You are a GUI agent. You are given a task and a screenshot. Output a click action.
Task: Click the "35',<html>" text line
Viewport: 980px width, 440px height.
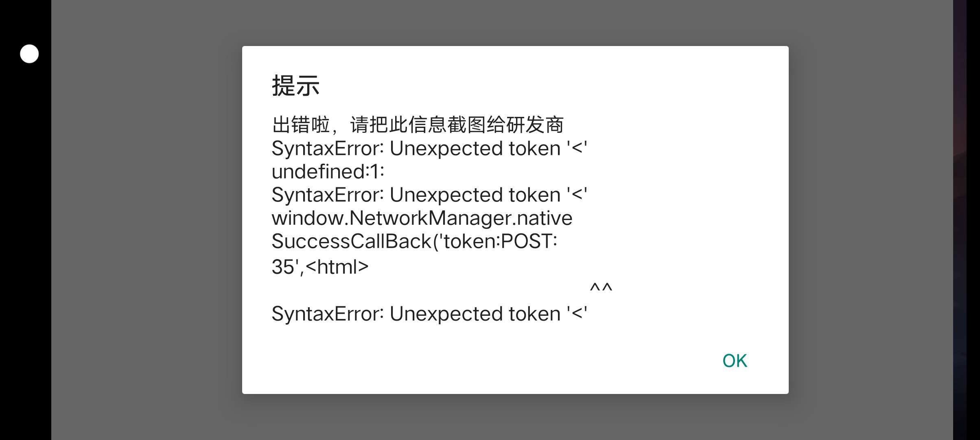click(x=320, y=267)
